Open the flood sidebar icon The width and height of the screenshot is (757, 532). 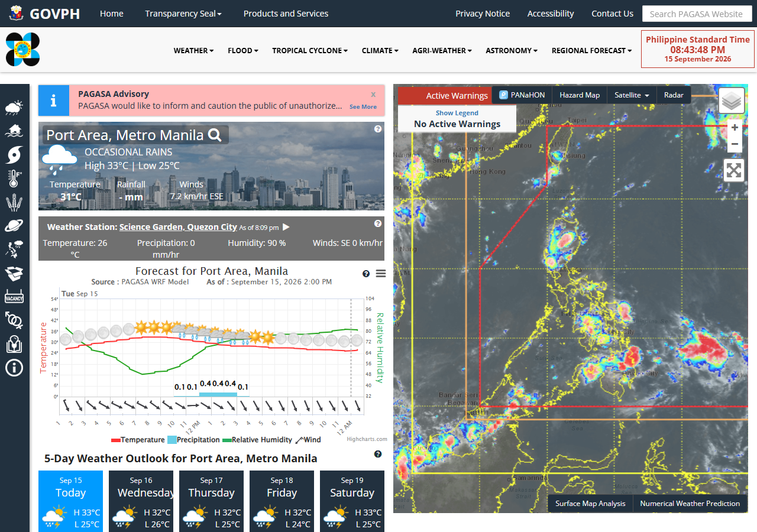[x=14, y=131]
